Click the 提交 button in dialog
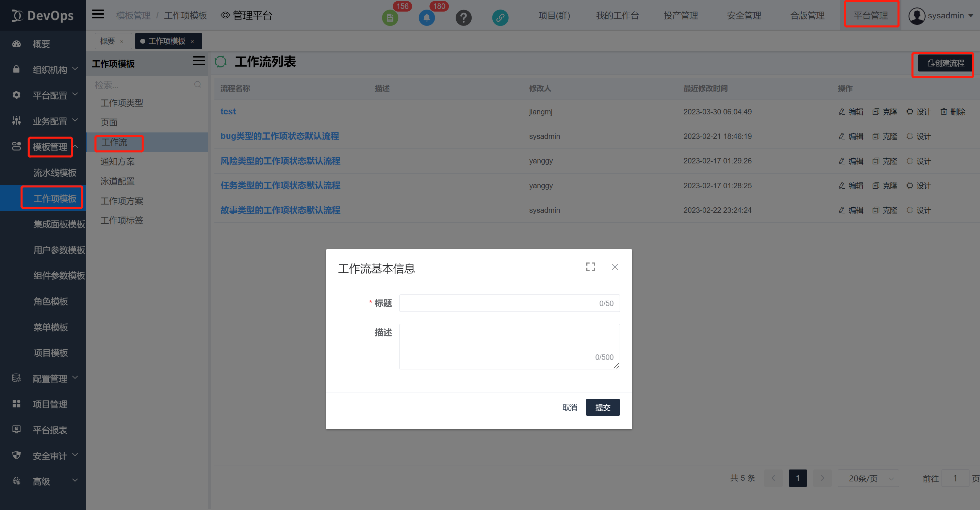This screenshot has width=980, height=510. (x=602, y=407)
